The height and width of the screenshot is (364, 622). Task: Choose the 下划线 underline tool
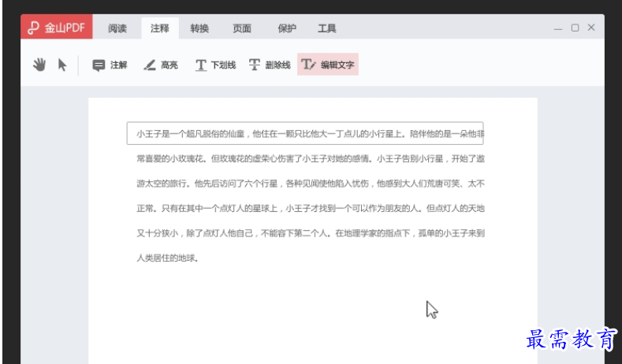216,65
